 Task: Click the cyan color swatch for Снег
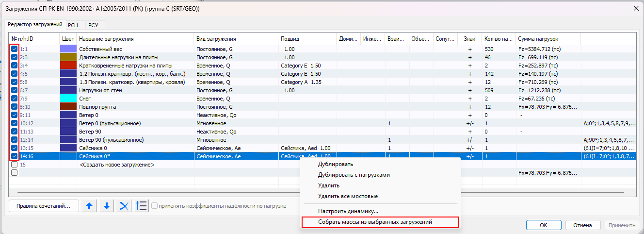pos(68,99)
